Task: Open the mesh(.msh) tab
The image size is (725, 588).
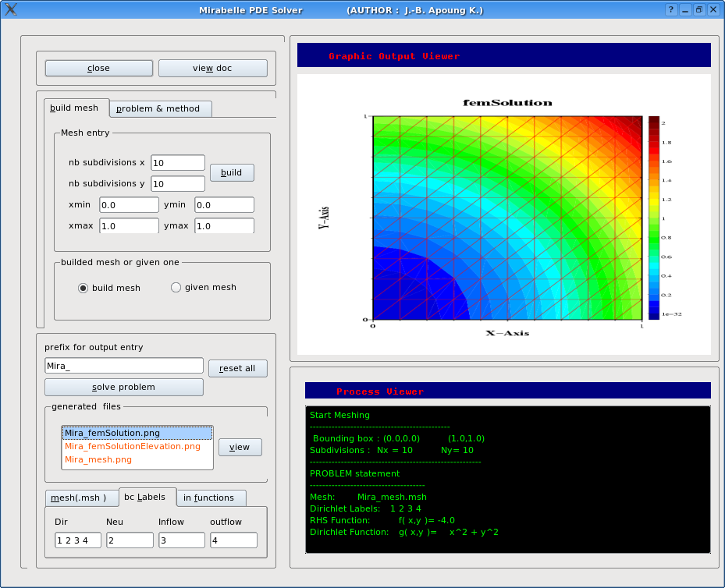Action: coord(78,498)
